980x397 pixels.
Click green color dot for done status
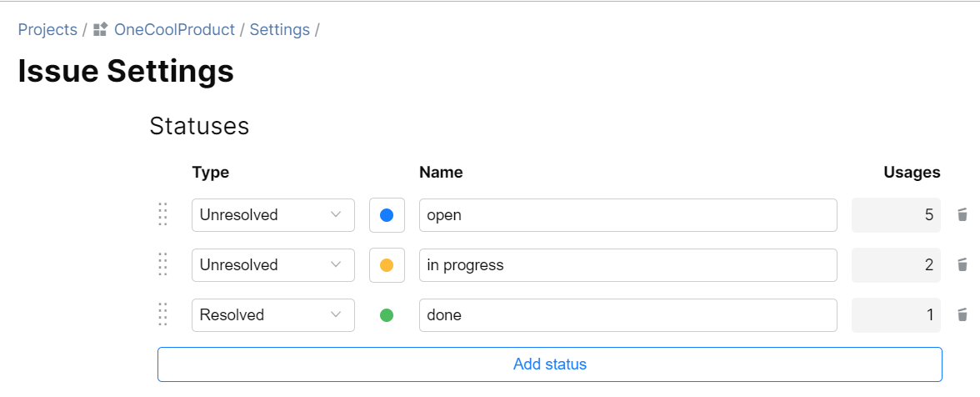click(387, 315)
